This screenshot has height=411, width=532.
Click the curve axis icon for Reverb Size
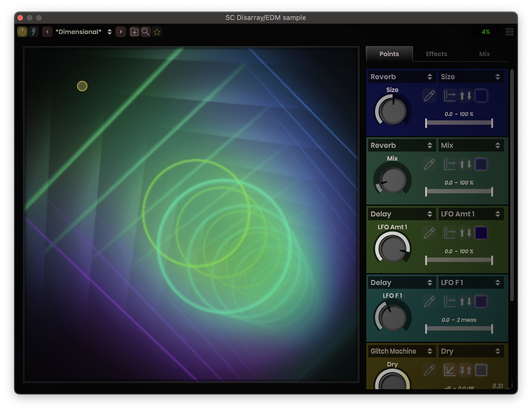449,96
